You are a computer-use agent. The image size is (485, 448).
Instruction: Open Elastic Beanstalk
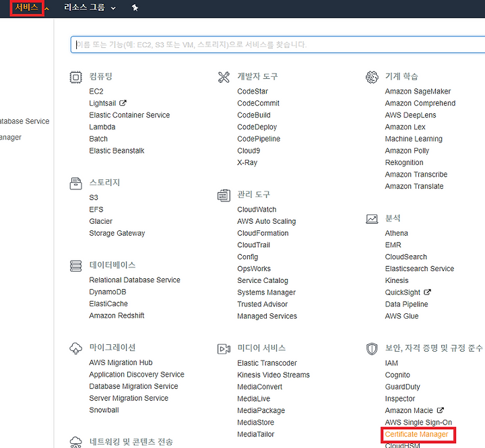coord(117,151)
